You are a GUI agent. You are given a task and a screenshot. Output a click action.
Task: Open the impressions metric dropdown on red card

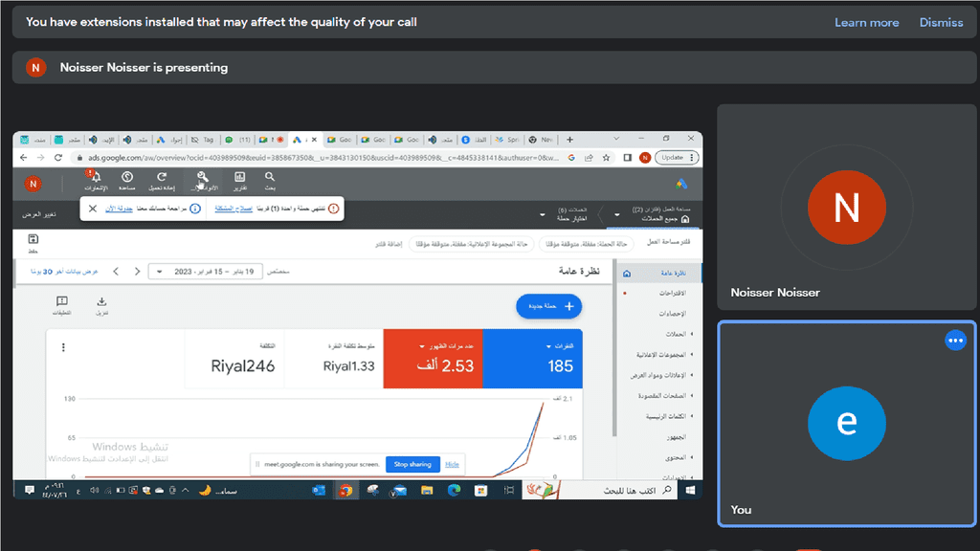coord(422,346)
